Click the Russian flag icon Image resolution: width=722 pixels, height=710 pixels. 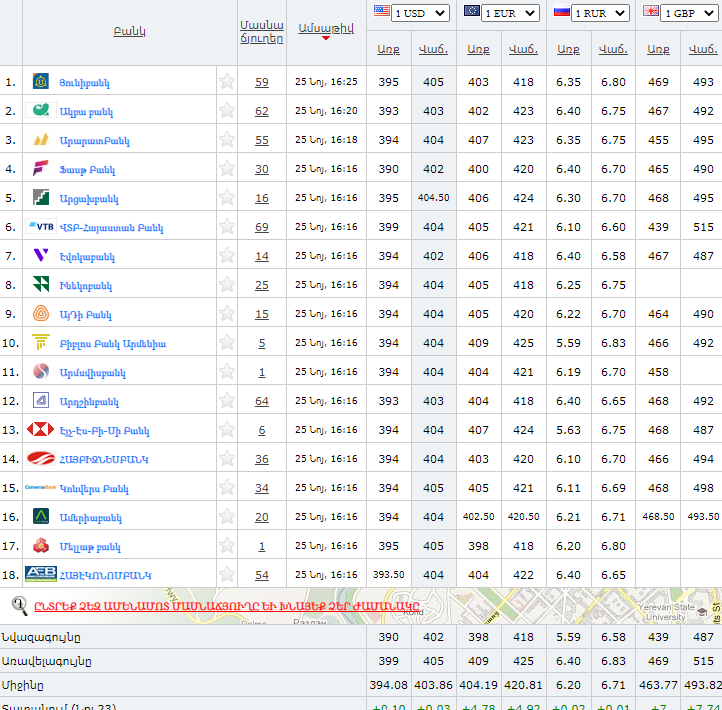pyautogui.click(x=562, y=10)
